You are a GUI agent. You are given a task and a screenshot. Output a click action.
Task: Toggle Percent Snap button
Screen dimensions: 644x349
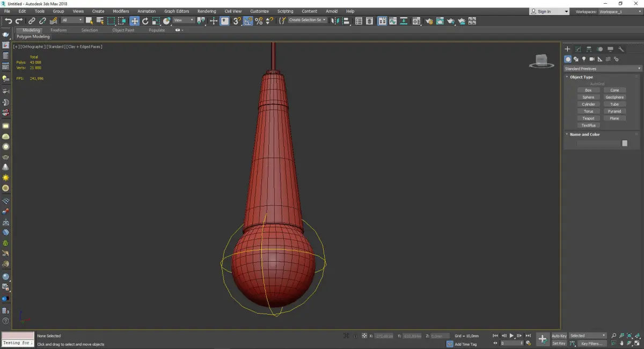tap(259, 21)
